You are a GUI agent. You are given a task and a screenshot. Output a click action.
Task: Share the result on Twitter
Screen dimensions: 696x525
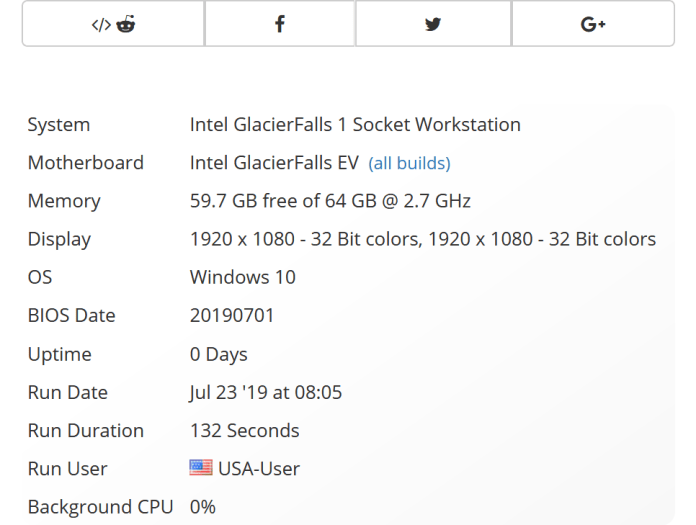432,25
